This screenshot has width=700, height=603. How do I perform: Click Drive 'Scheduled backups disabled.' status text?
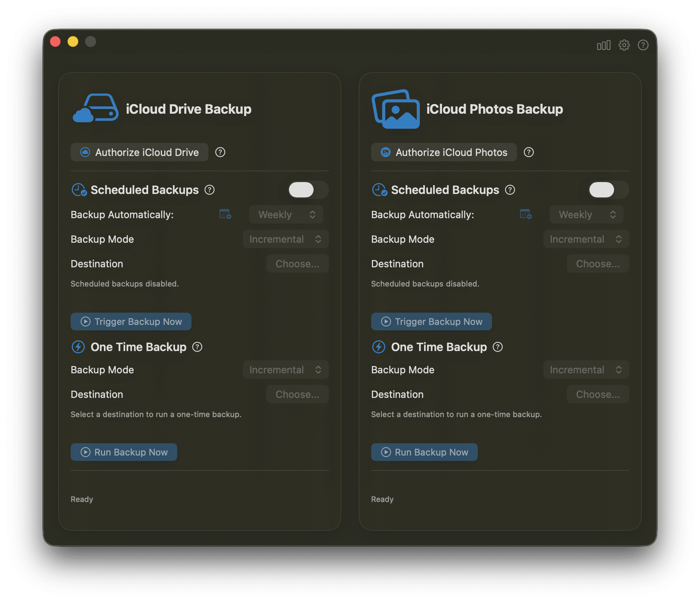point(125,284)
